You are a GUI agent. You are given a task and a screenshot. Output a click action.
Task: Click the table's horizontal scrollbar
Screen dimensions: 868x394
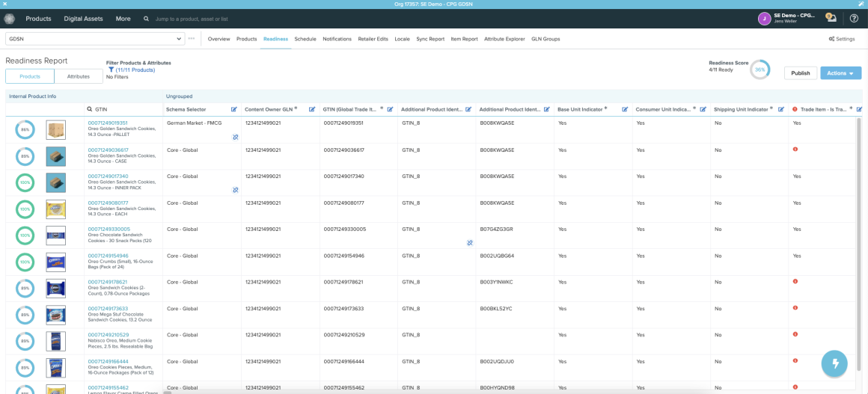pyautogui.click(x=166, y=393)
